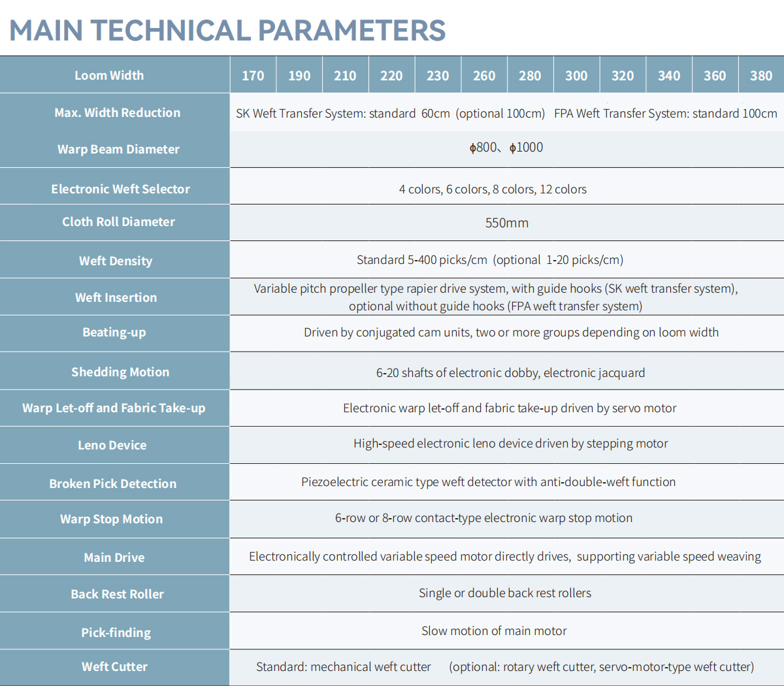Viewport: 784px width, 686px height.
Task: Select the Electronic Weft Selector row label
Action: pyautogui.click(x=120, y=189)
